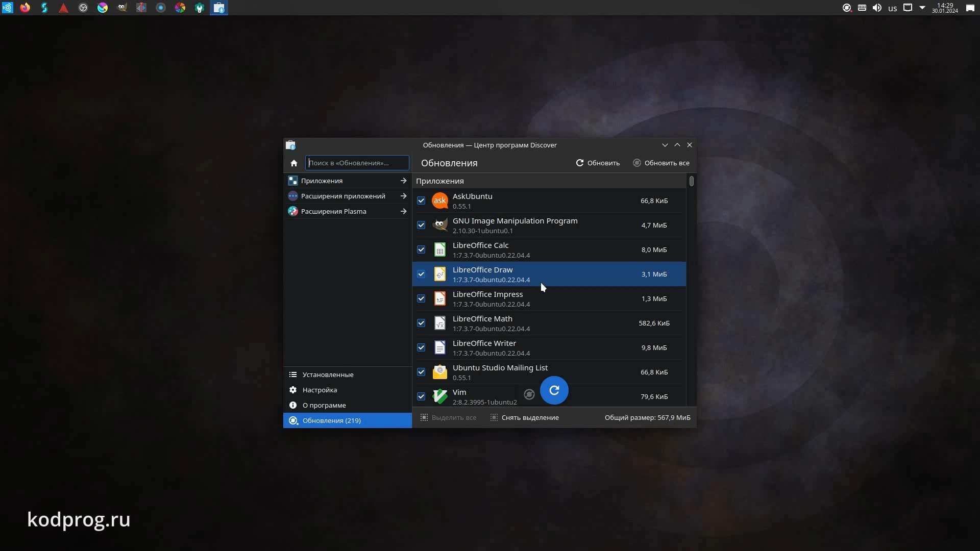
Task: Expand the Приложения category arrow
Action: 403,181
